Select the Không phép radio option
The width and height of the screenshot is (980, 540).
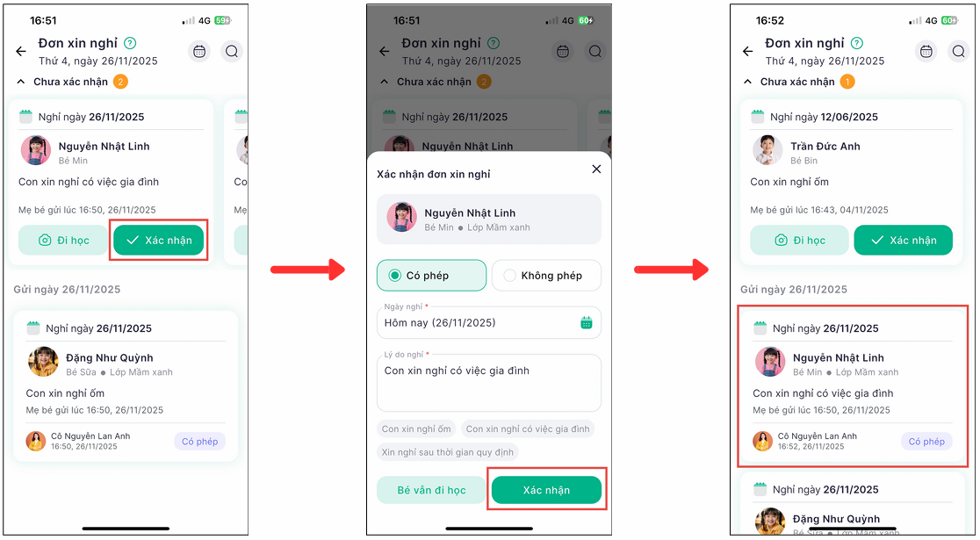click(546, 276)
